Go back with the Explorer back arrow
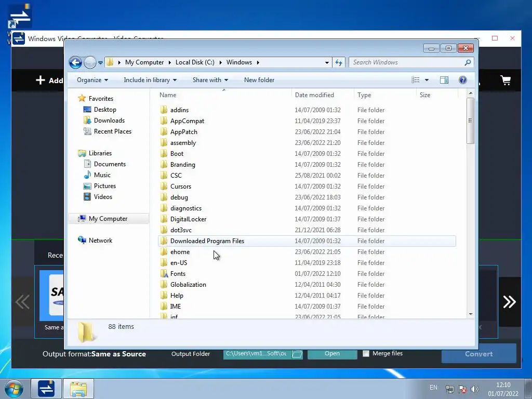The image size is (532, 399). tap(75, 62)
